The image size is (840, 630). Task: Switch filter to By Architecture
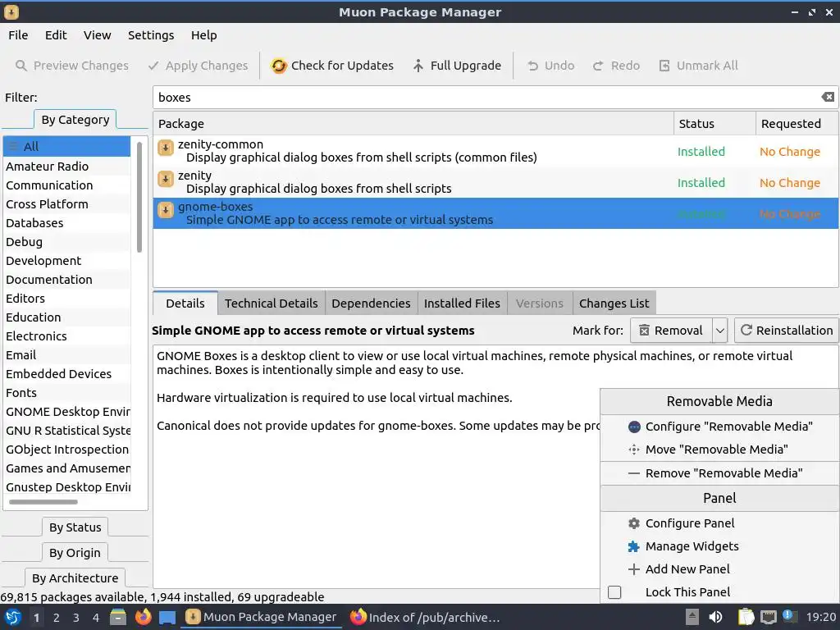click(75, 577)
